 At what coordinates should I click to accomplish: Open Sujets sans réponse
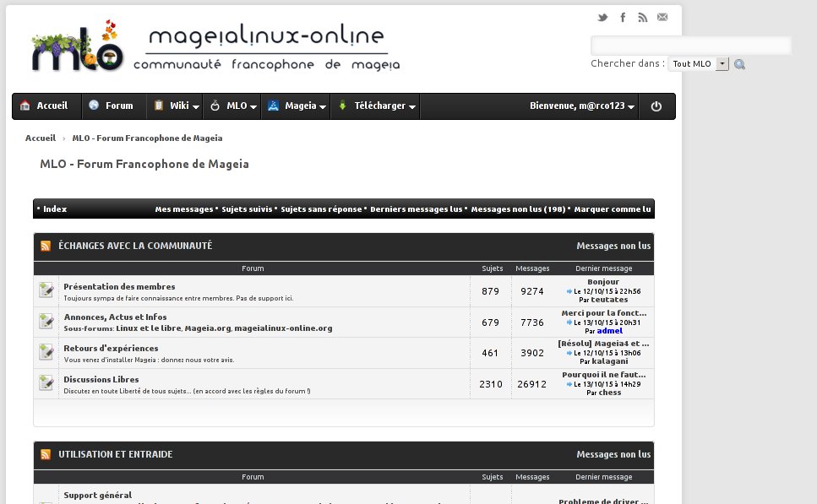coord(321,209)
